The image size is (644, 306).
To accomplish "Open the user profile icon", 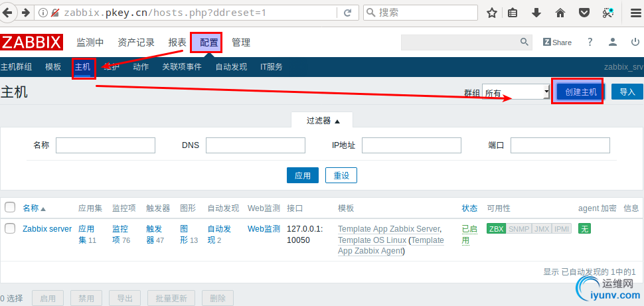I will tap(613, 42).
